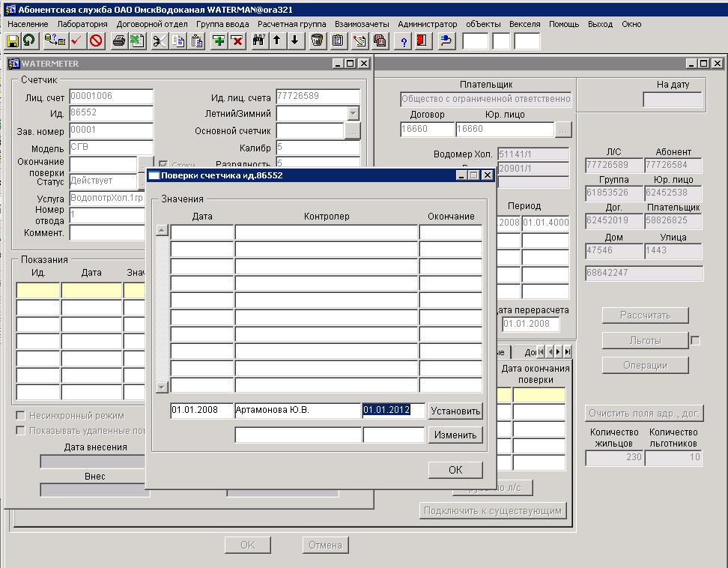Tick the checkbox beside the Льготы button
This screenshot has width=728, height=568.
[695, 340]
